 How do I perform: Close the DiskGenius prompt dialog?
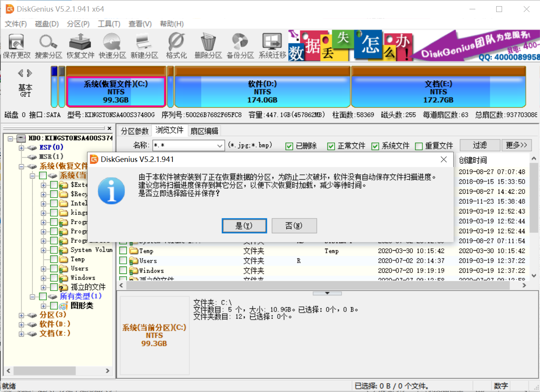pos(444,159)
